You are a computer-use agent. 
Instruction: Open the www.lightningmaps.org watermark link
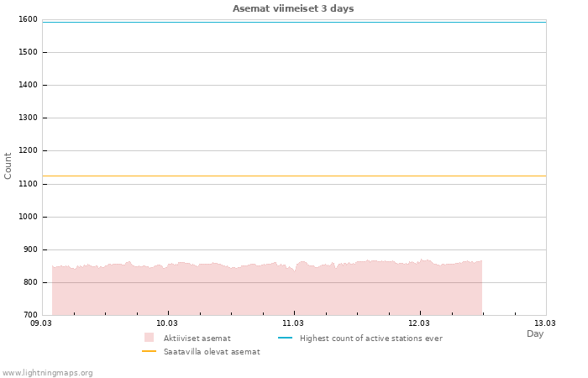pos(48,373)
